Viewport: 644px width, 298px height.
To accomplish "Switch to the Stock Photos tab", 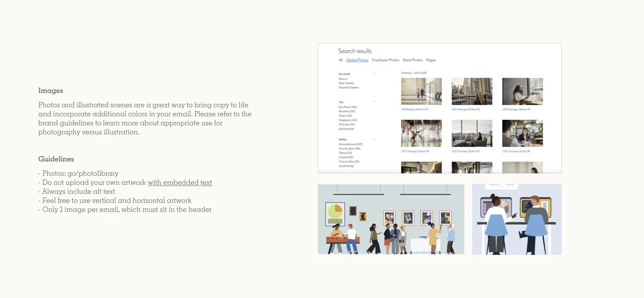I will coord(413,60).
